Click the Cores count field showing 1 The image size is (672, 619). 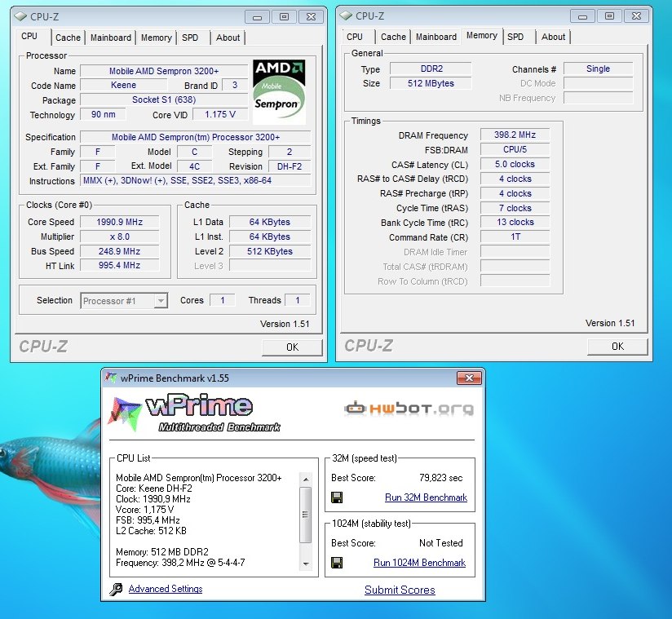(223, 300)
